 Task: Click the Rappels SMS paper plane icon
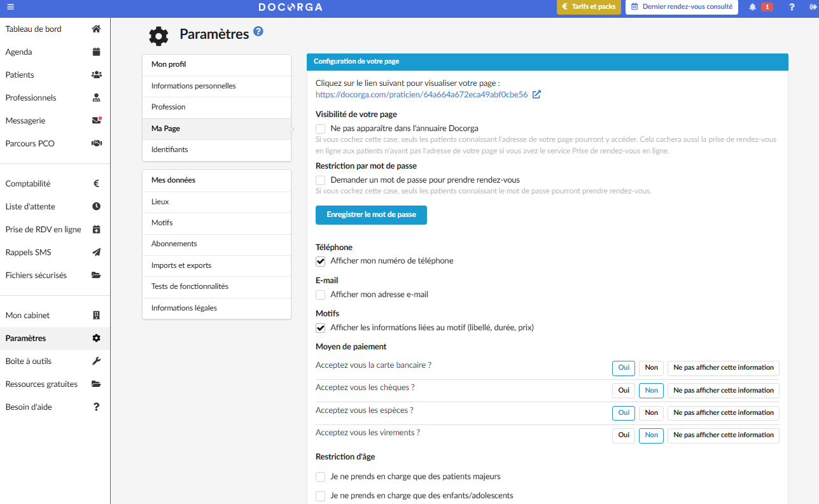(97, 253)
